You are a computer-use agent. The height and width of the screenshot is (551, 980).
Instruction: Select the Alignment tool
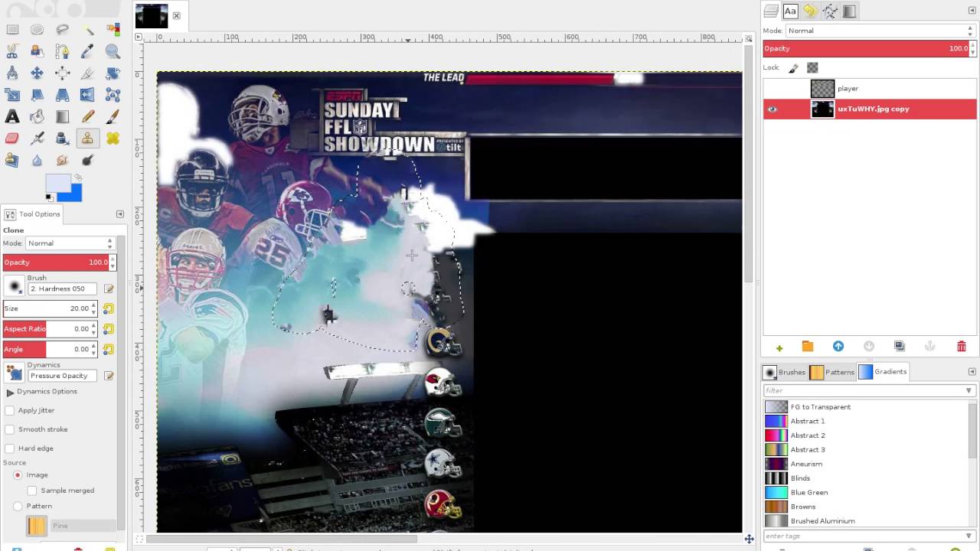(x=62, y=73)
